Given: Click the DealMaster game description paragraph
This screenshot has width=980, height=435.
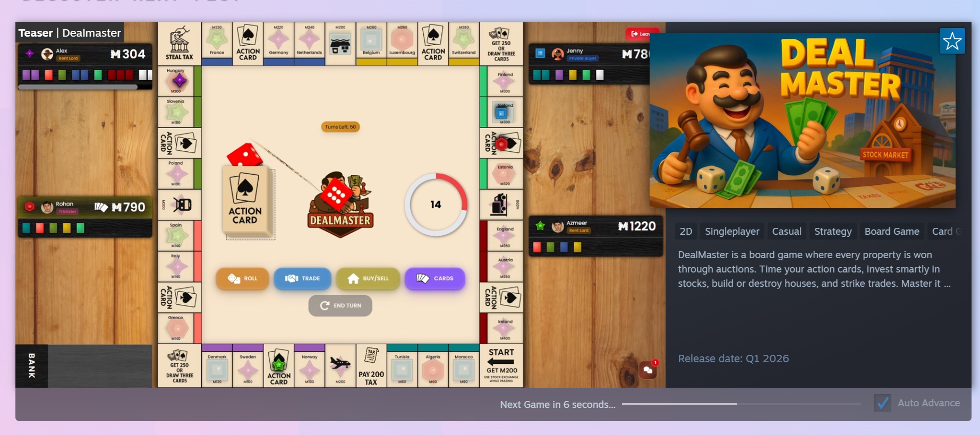Looking at the screenshot, I should 814,269.
